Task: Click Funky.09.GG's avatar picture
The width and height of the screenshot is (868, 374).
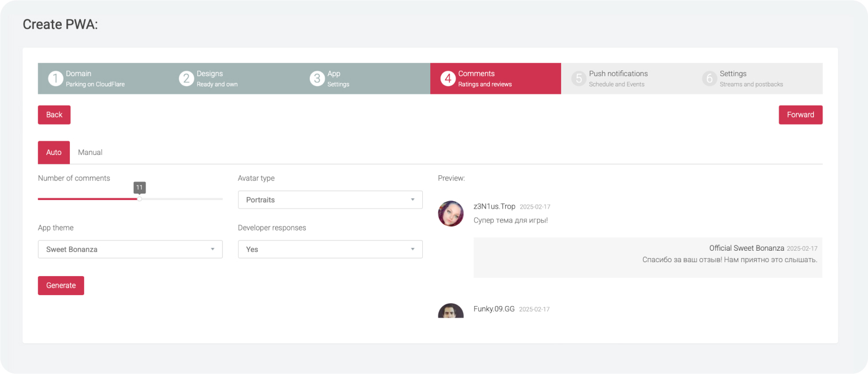Action: [450, 311]
